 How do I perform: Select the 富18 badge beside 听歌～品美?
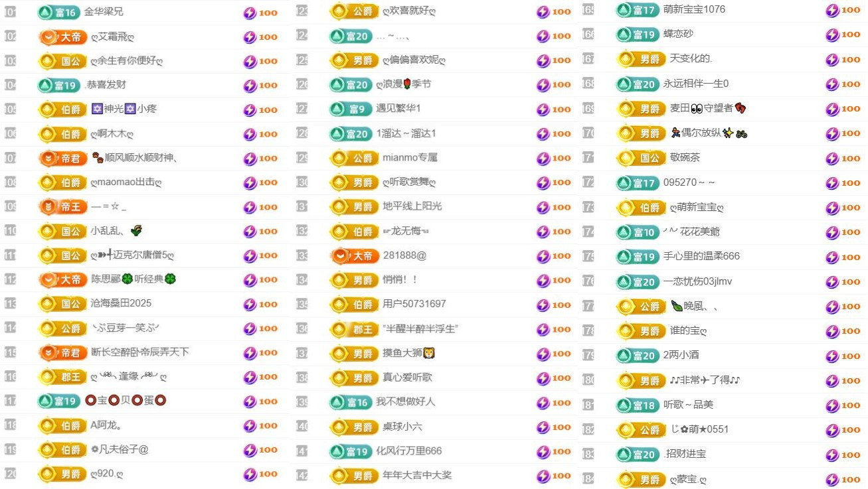638,405
